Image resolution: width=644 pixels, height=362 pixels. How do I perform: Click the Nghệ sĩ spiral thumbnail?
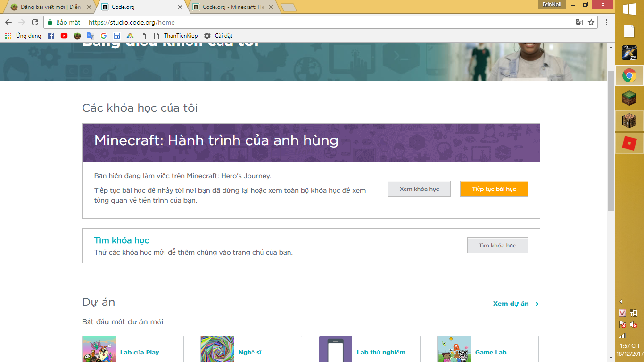click(217, 349)
